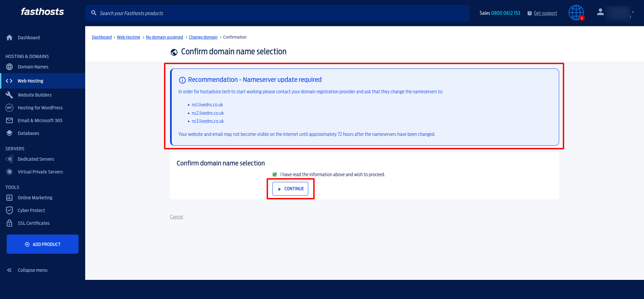Viewport: 644px width, 299px height.
Task: Click the Email envelope icon
Action: (x=9, y=120)
